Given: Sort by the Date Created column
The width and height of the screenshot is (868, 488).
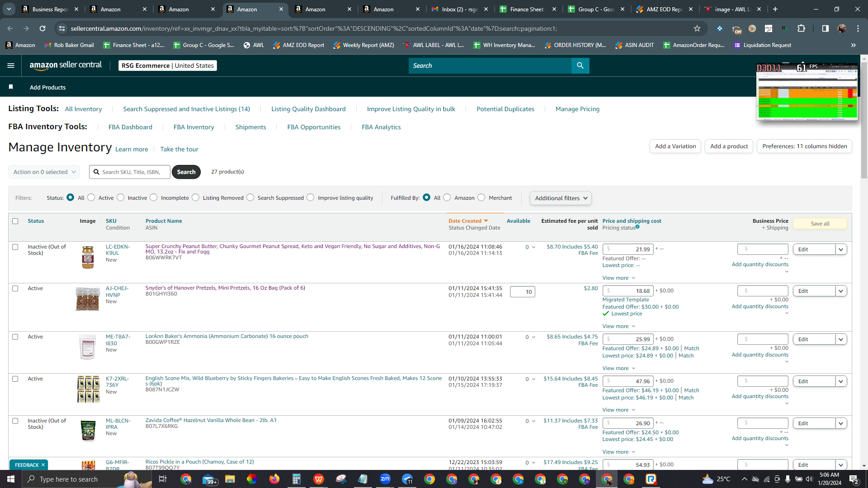Looking at the screenshot, I should (x=468, y=221).
